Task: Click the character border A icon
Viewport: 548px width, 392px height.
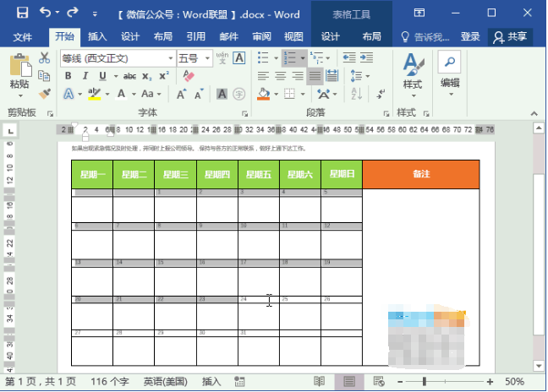Action: [239, 58]
